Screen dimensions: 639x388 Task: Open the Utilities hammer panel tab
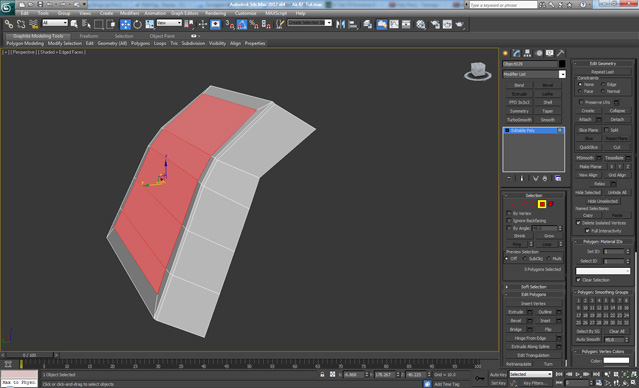coord(561,53)
